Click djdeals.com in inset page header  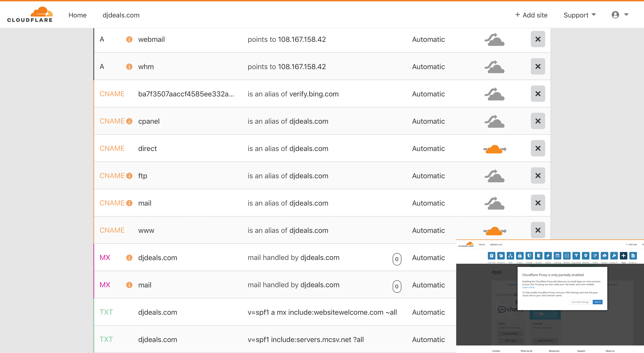tap(496, 244)
